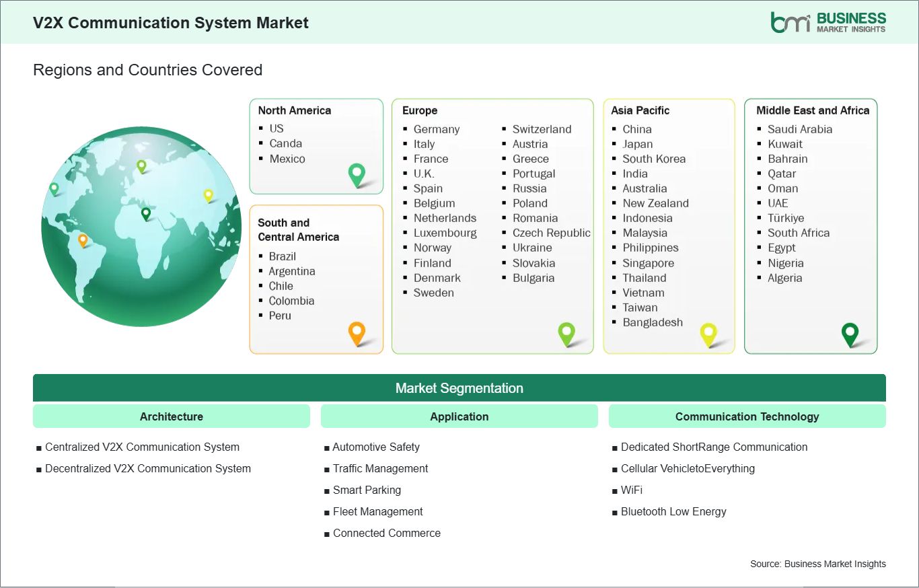The height and width of the screenshot is (588, 919).
Task: Click the Business Market Insights logo
Action: [828, 22]
